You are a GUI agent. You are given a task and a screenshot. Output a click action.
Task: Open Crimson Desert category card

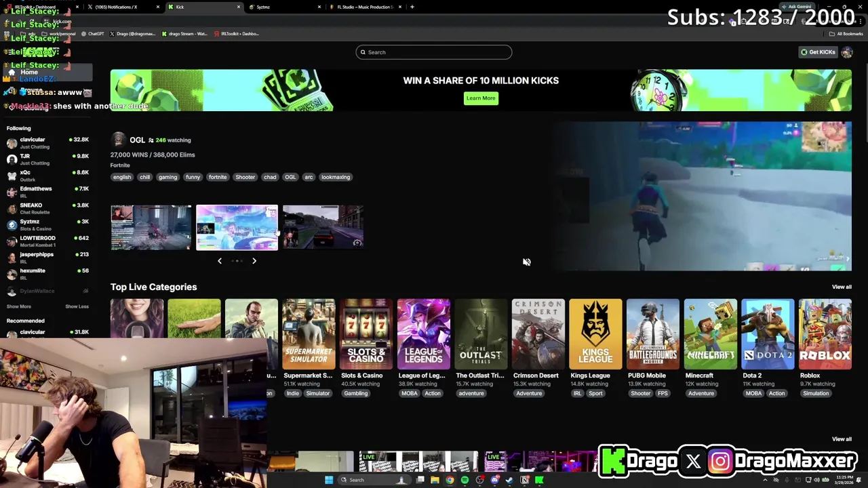point(538,334)
